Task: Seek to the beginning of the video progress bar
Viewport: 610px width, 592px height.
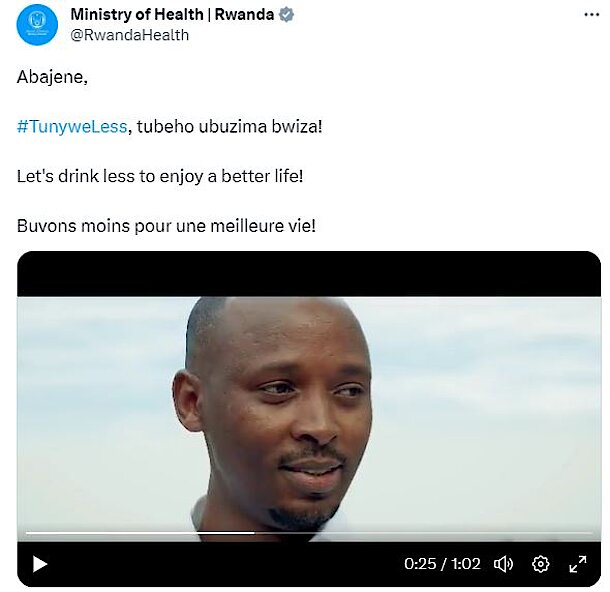Action: pos(27,533)
